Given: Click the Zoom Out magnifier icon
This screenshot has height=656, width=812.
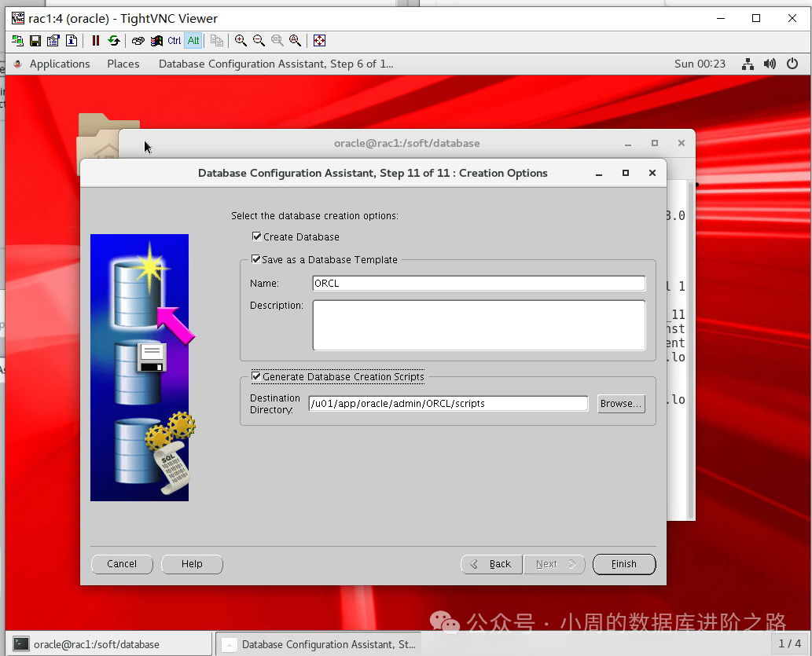Looking at the screenshot, I should coord(259,40).
